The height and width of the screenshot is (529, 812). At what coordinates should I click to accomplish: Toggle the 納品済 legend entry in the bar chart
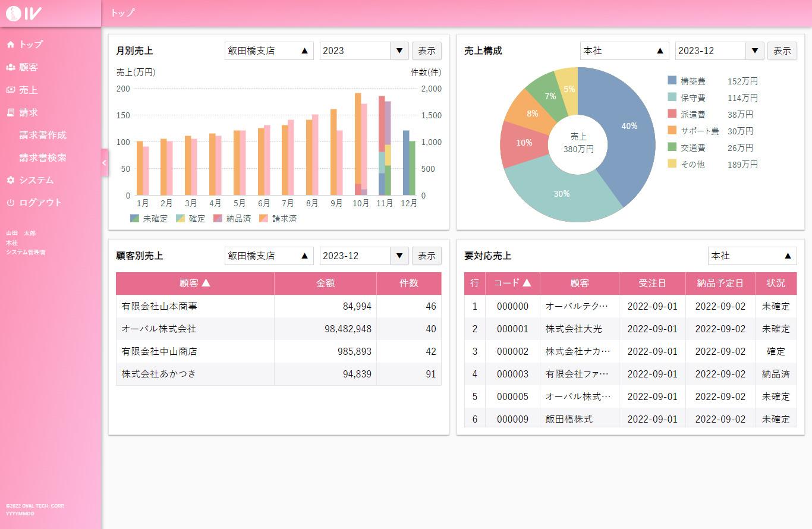point(232,219)
